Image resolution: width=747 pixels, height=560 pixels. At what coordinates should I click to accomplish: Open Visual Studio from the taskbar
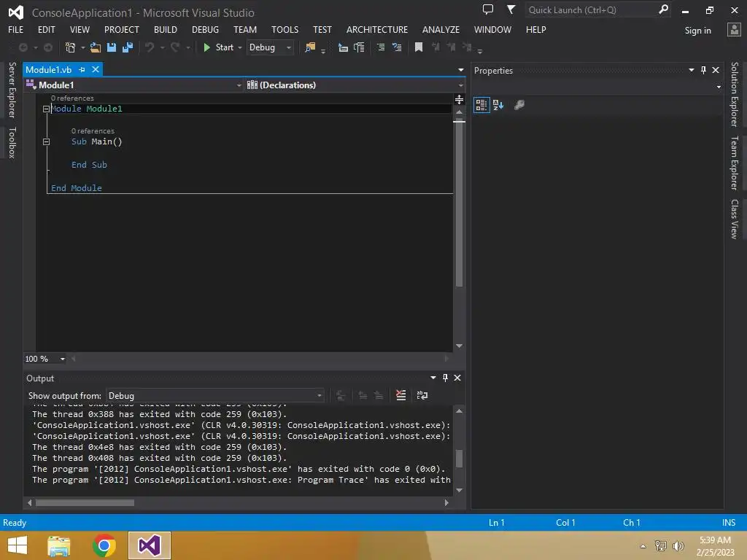click(149, 545)
